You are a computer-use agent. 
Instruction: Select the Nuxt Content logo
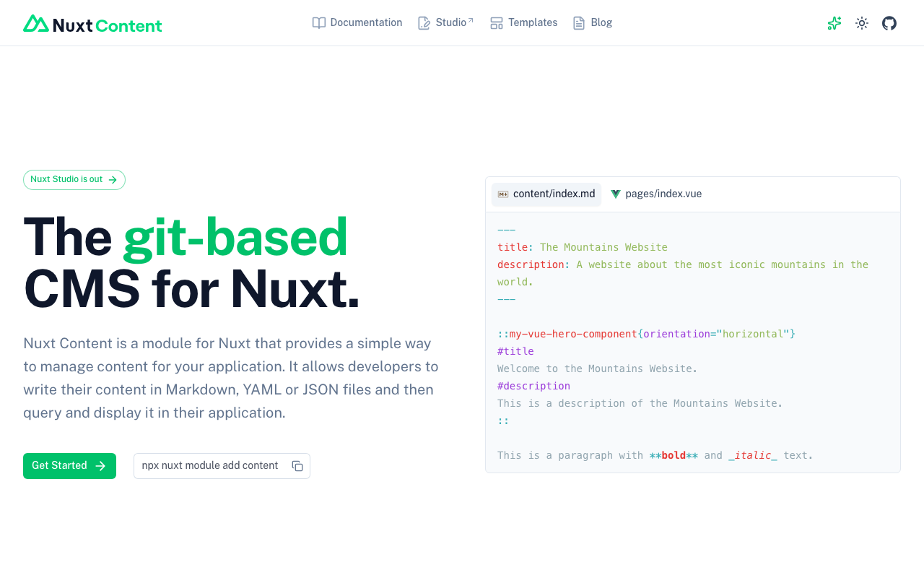(92, 22)
